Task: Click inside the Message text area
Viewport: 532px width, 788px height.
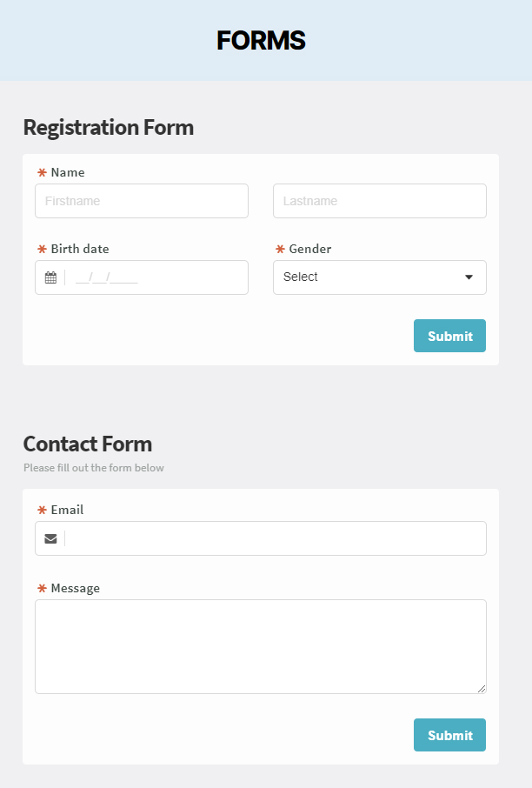Action: (261, 647)
